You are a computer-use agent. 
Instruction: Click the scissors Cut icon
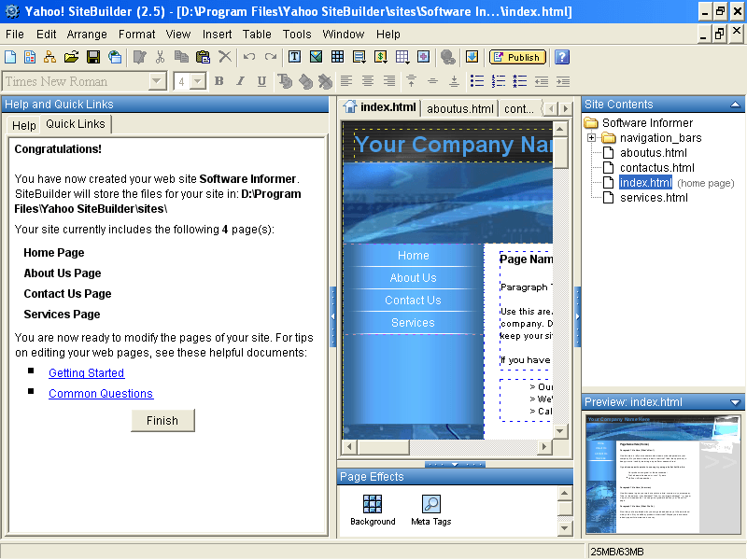(160, 57)
